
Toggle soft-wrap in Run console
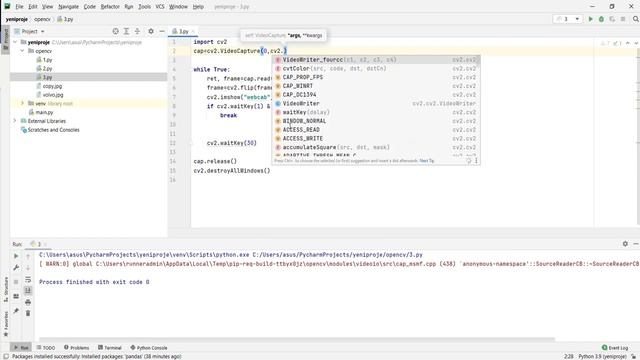(x=28, y=280)
